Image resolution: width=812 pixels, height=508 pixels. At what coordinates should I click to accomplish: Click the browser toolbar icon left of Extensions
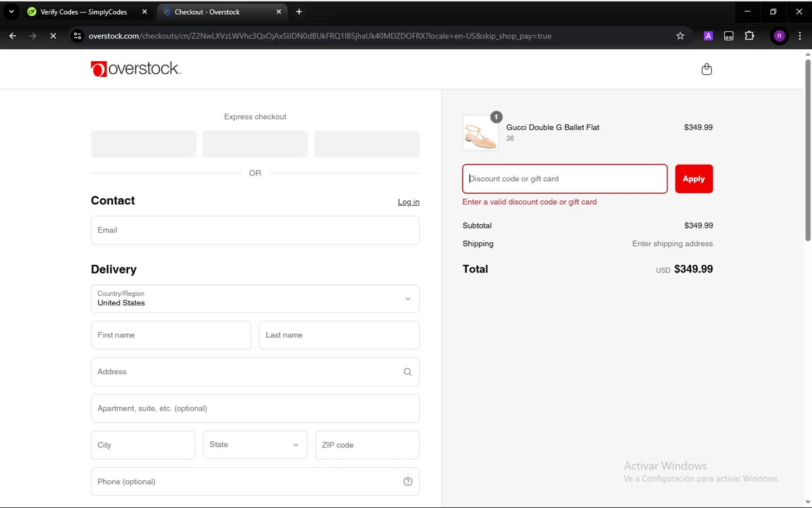[729, 36]
